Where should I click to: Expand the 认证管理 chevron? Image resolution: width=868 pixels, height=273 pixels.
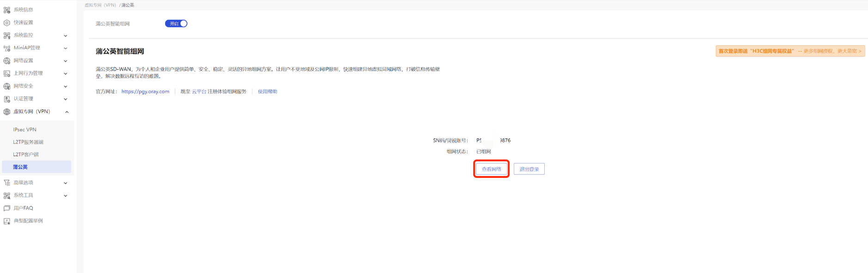[66, 99]
